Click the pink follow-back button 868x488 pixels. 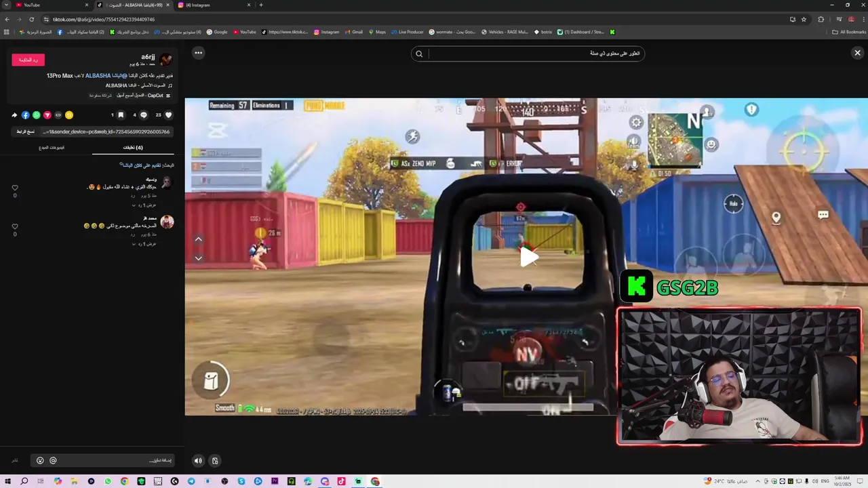[28, 60]
